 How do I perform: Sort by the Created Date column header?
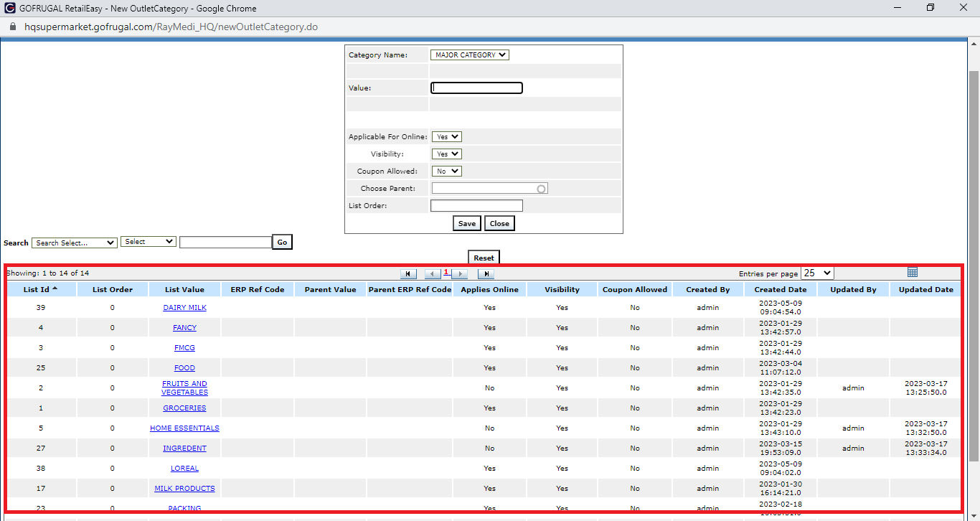click(781, 290)
